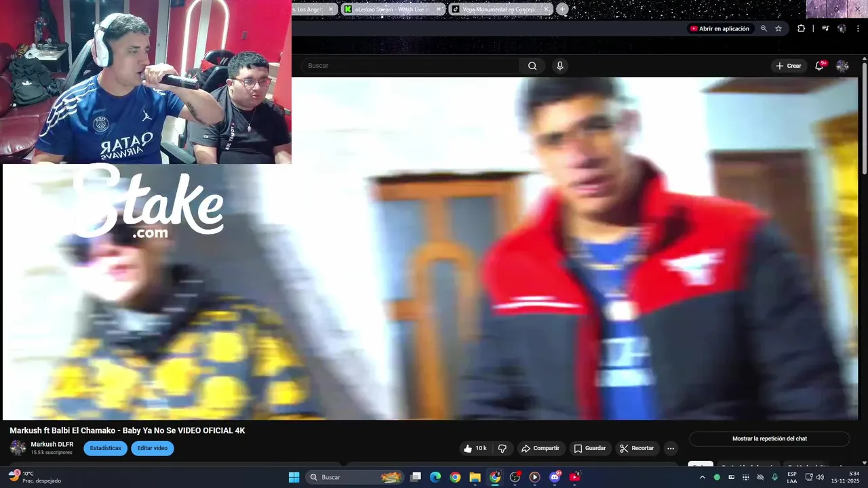
Task: Click Abrir en aplicación in address bar
Action: coord(720,28)
